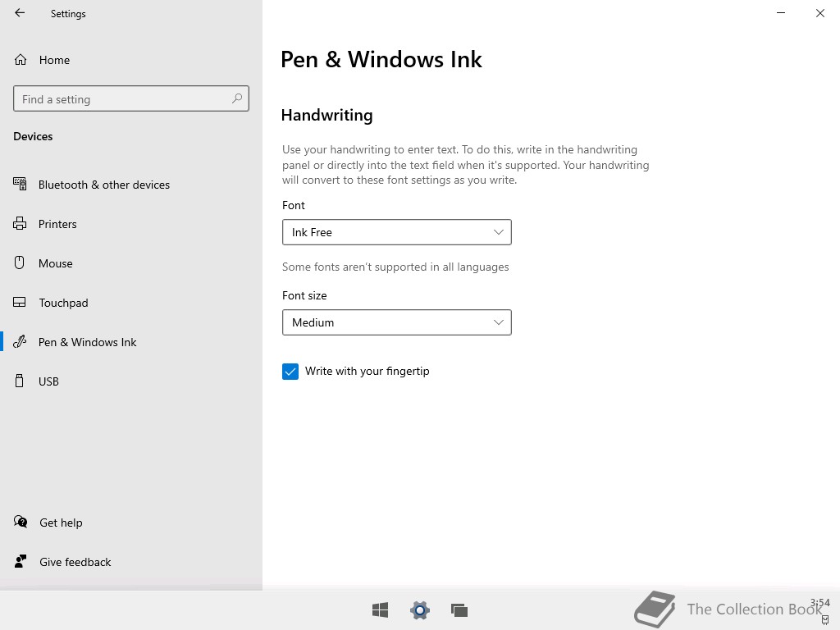
Task: Open Bluetooth & other devices page
Action: [131, 185]
